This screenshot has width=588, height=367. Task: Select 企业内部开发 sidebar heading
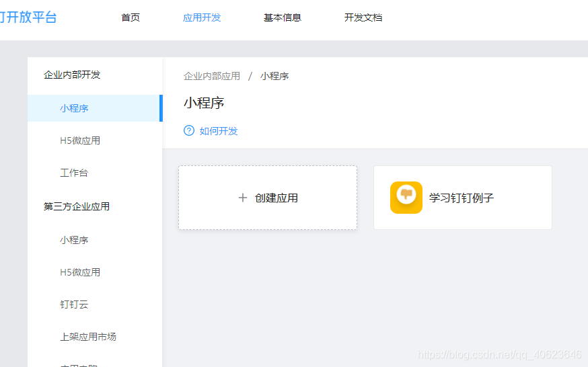(x=72, y=75)
